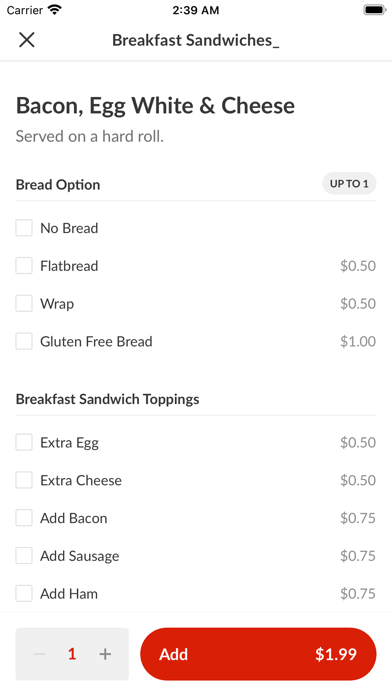Tap the Breakfast Sandwich Toppings heading
The width and height of the screenshot is (392, 696).
point(107,399)
